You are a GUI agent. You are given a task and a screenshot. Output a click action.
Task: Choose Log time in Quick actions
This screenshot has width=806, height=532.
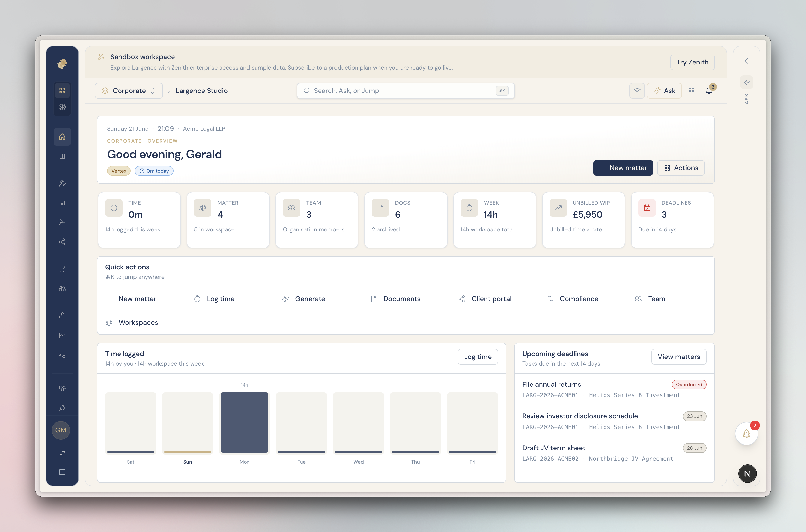click(x=214, y=299)
